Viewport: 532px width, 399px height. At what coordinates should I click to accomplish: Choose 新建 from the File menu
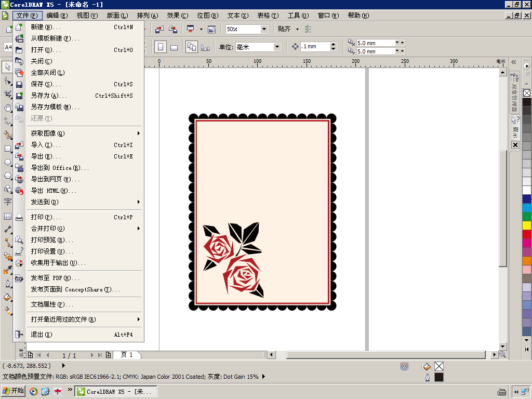click(x=78, y=27)
